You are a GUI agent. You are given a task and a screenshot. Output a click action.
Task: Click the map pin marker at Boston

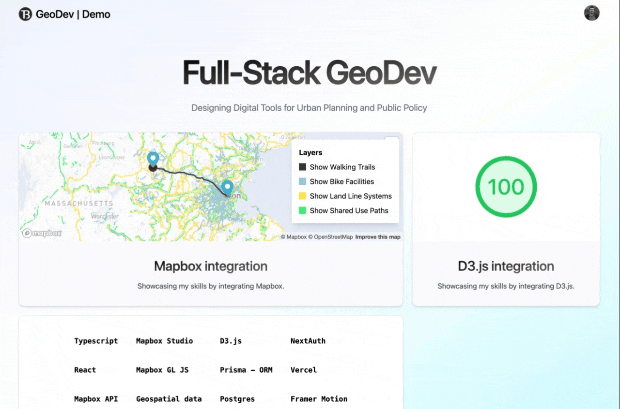(227, 187)
